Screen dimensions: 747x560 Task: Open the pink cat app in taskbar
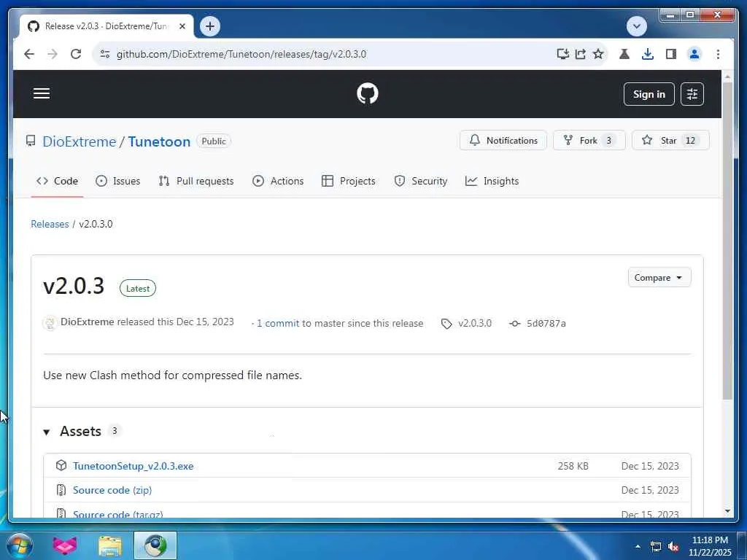(x=65, y=545)
